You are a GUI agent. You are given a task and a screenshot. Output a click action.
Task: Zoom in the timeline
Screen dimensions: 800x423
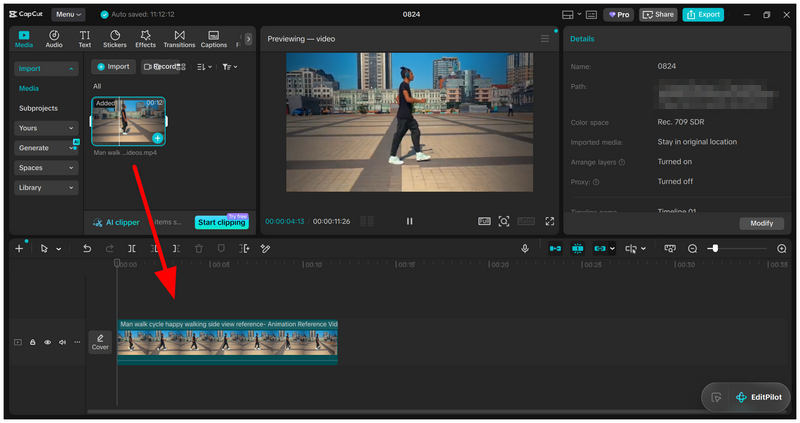click(782, 248)
